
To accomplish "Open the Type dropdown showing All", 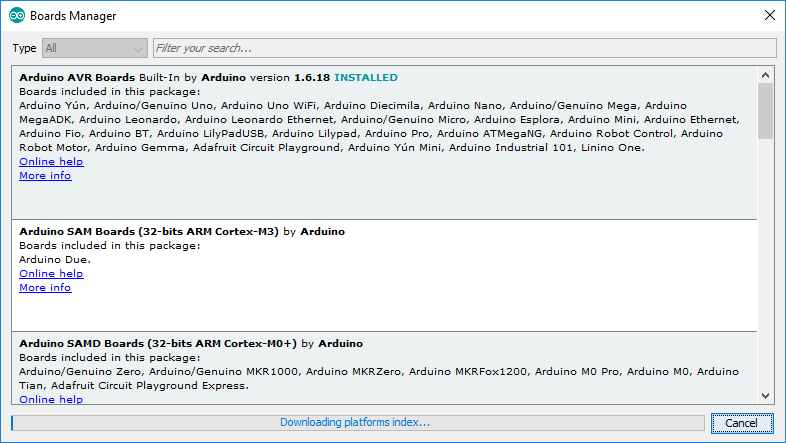I will tap(95, 48).
